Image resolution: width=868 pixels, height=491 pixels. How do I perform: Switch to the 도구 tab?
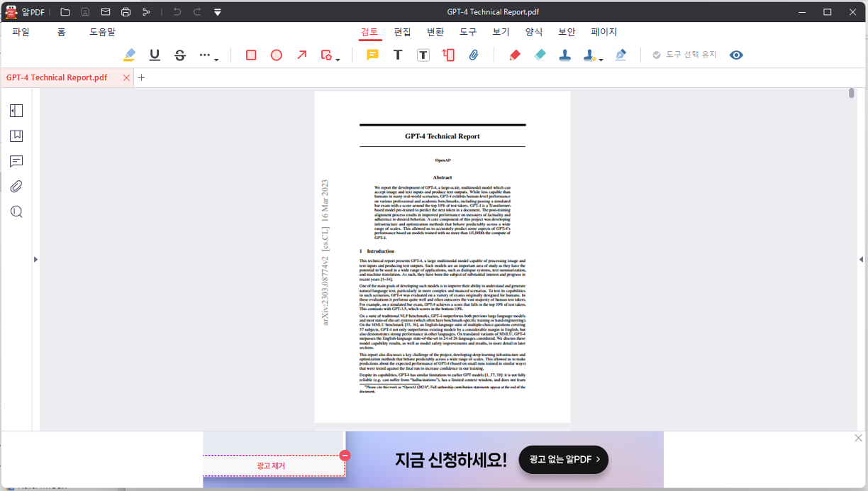(x=468, y=32)
